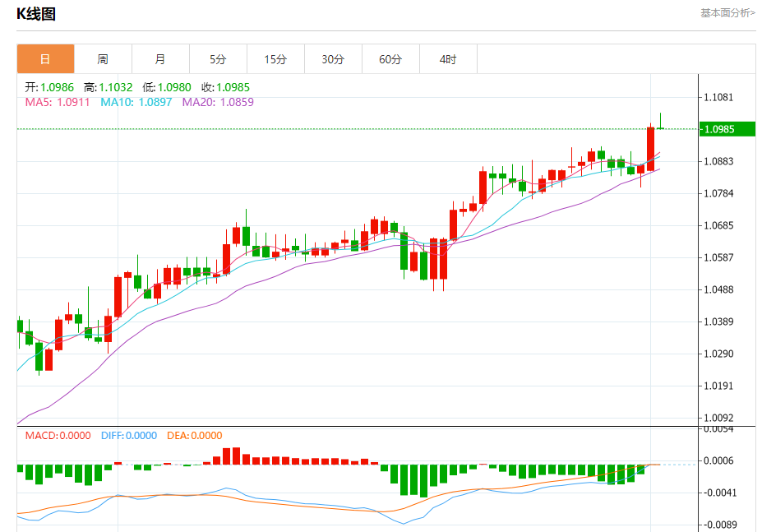Viewport: 762px width, 532px height.
Task: Click the tallest green MACD histogram bar
Action: click(x=424, y=481)
